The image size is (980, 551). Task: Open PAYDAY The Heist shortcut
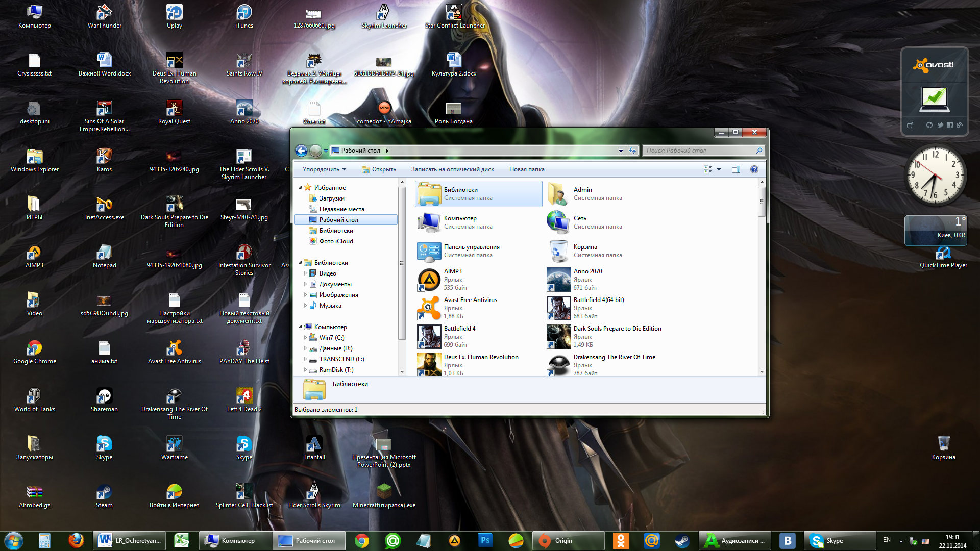pos(244,352)
